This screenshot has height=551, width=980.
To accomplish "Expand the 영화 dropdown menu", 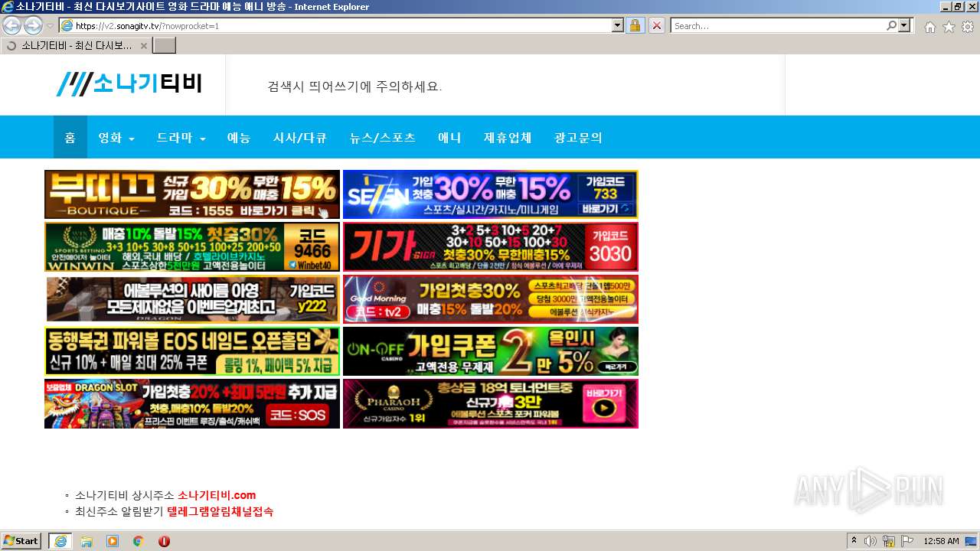I will [x=116, y=138].
